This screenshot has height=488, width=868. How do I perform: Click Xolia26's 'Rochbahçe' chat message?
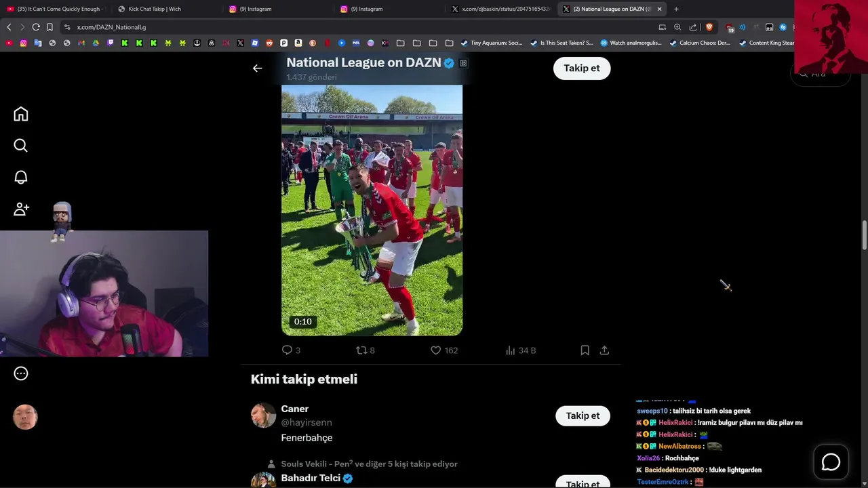pos(668,458)
